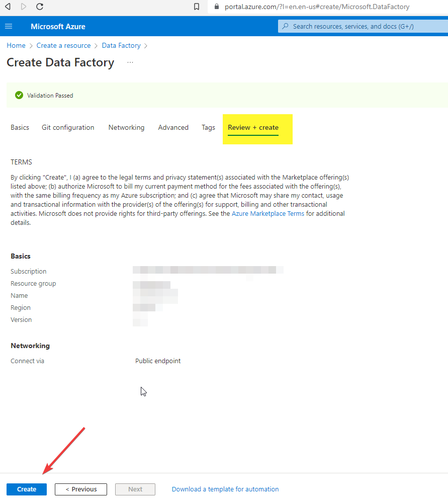Open the Tags tab
Viewport: 448px width, 503px height.
[x=208, y=128]
